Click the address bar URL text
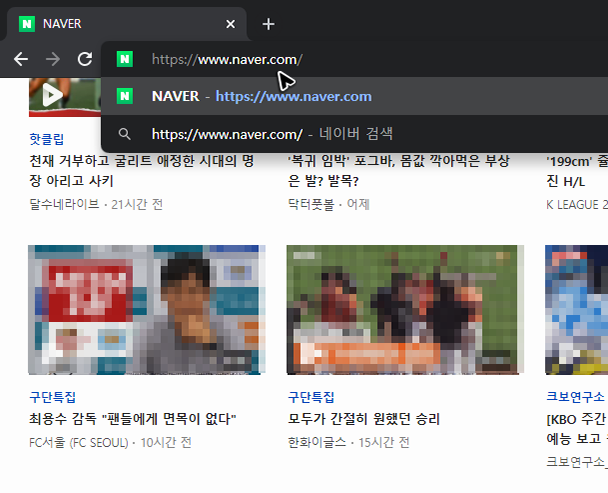Screen dimensions: 608x493 (227, 59)
